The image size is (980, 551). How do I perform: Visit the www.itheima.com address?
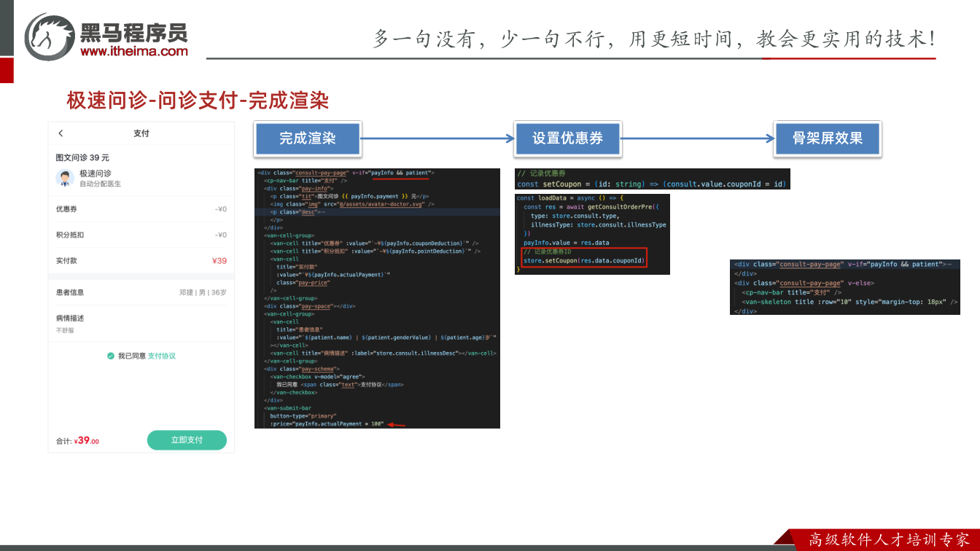click(x=134, y=51)
